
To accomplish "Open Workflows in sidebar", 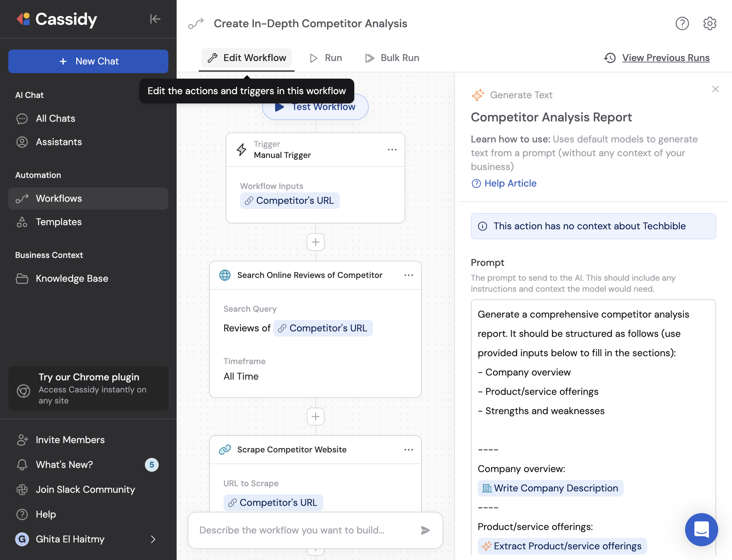I will (x=88, y=199).
